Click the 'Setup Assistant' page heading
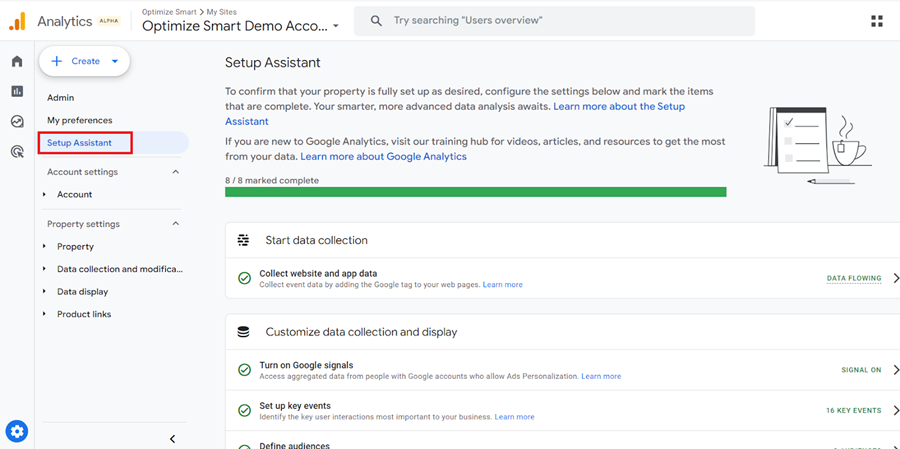Viewport: 900px width, 449px height. (273, 63)
